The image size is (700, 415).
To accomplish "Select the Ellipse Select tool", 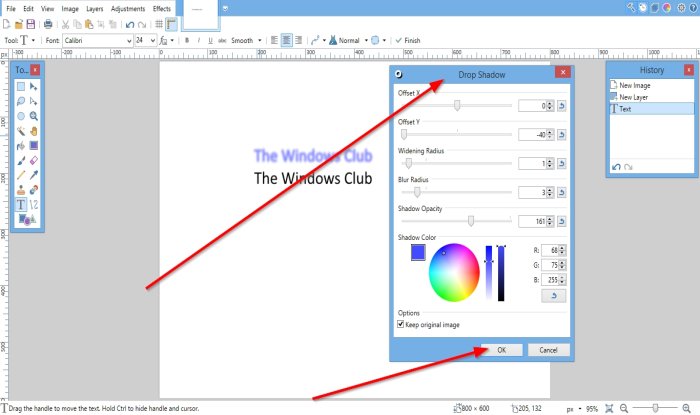I will 21,116.
